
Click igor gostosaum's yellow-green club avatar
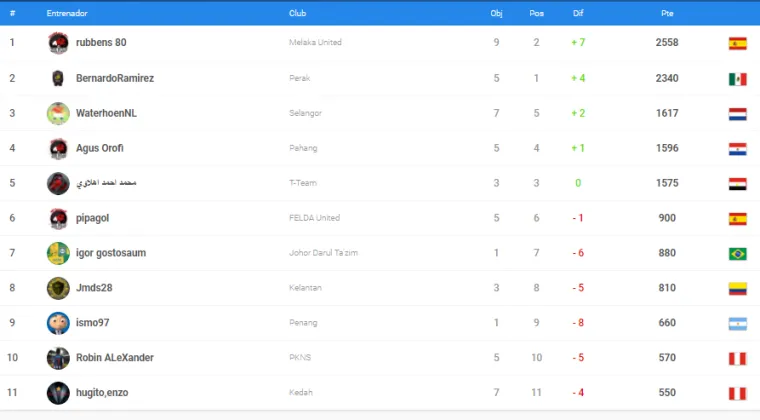click(x=58, y=253)
